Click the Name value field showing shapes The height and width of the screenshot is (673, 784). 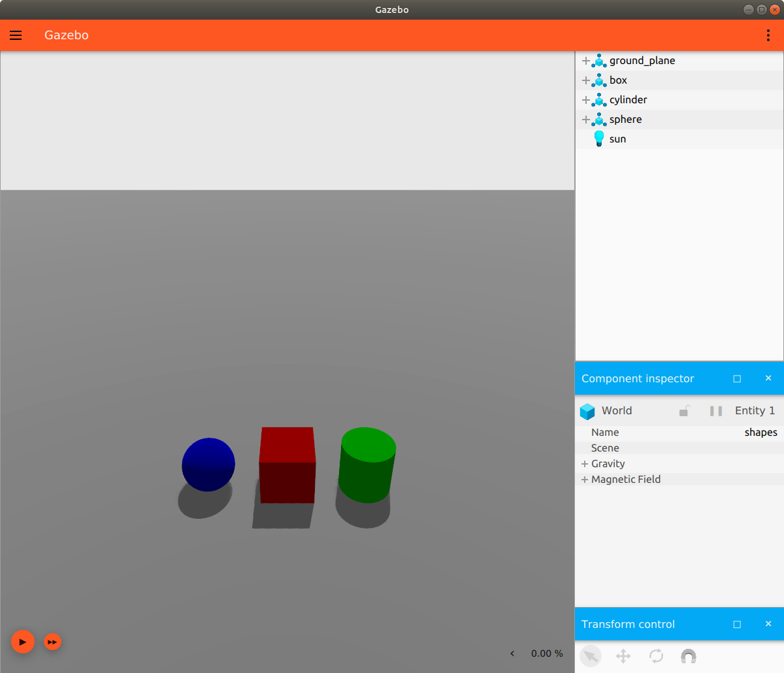[x=760, y=432]
